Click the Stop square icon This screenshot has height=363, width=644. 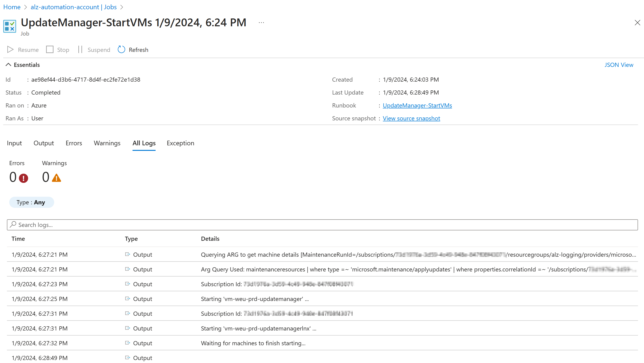(x=50, y=50)
